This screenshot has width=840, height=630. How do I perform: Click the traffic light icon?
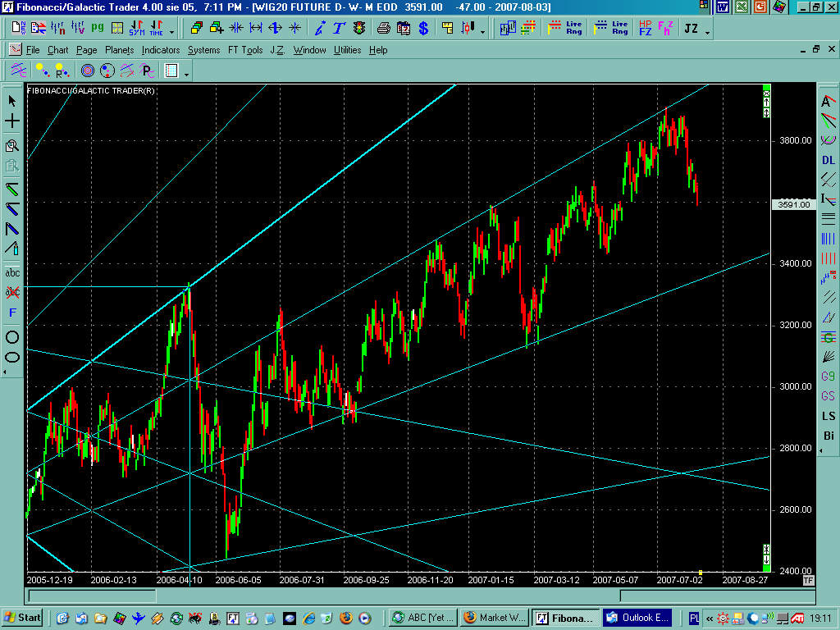pyautogui.click(x=359, y=29)
